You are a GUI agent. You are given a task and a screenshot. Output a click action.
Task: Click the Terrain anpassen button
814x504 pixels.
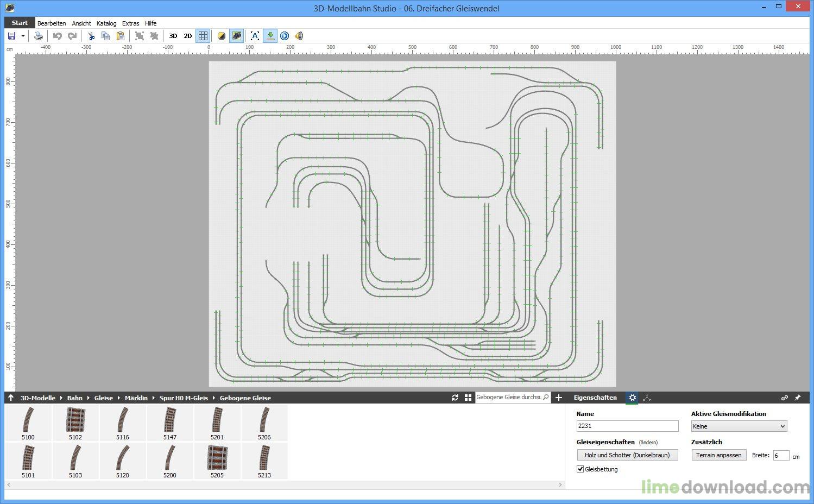coord(718,455)
